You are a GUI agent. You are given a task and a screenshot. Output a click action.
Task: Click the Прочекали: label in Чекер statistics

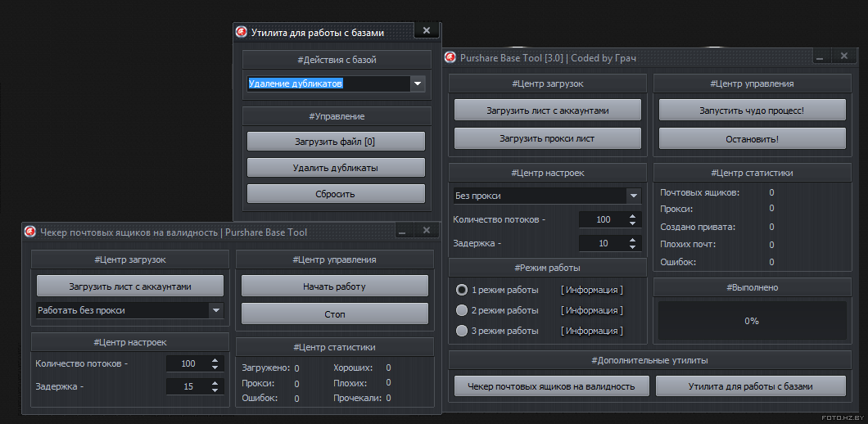[x=359, y=398]
